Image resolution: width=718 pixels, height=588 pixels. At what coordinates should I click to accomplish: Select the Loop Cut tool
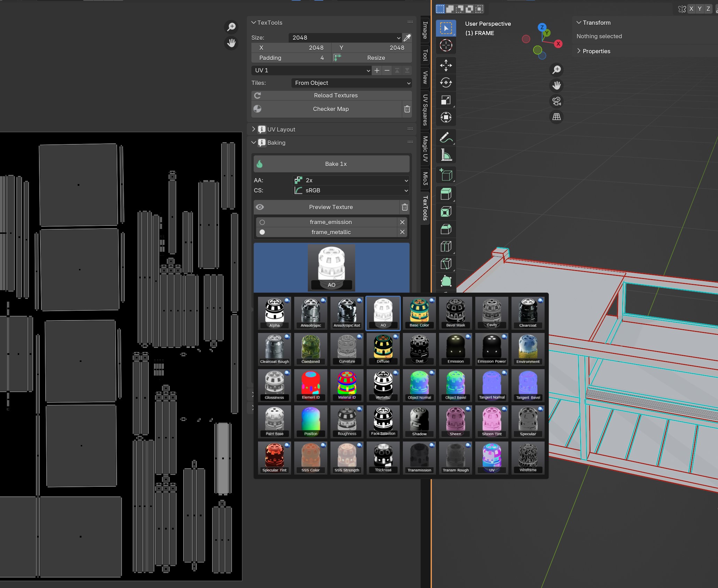pyautogui.click(x=446, y=246)
